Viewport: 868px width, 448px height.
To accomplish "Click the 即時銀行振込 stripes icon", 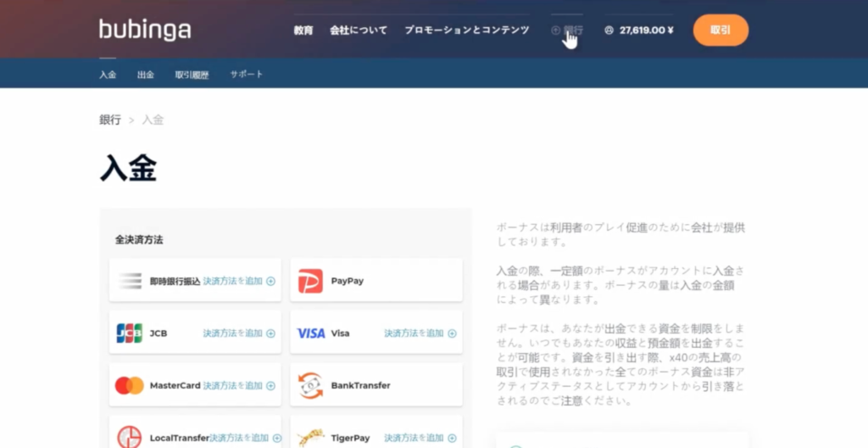I will (x=129, y=281).
